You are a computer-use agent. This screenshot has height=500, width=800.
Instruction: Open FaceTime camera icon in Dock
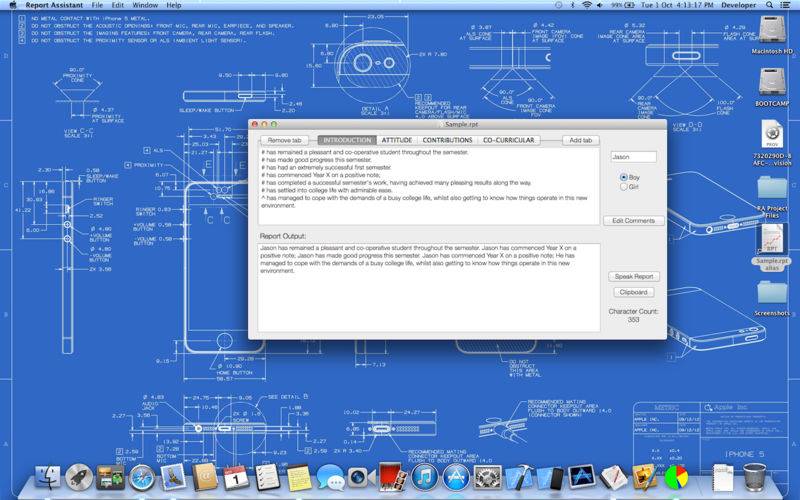click(361, 478)
